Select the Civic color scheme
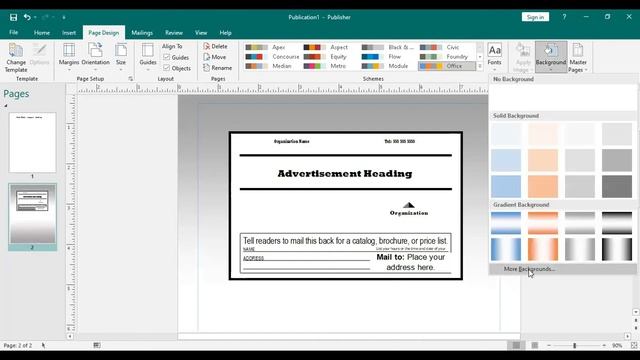 [446, 47]
